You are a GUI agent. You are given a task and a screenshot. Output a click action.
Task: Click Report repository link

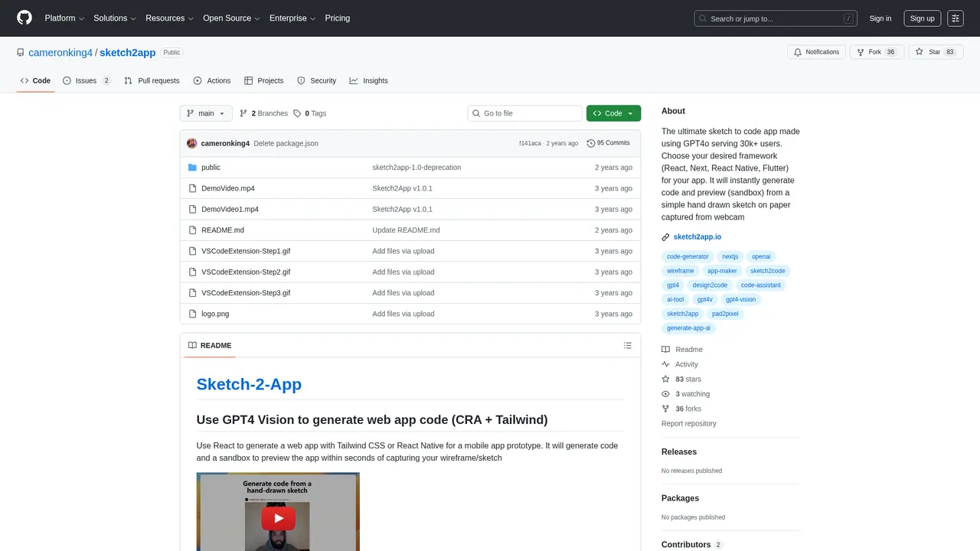coord(689,424)
